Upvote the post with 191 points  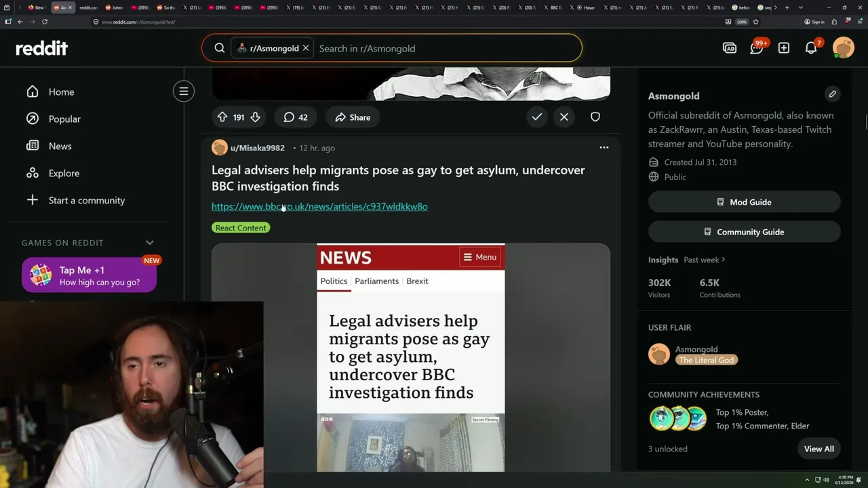[222, 117]
